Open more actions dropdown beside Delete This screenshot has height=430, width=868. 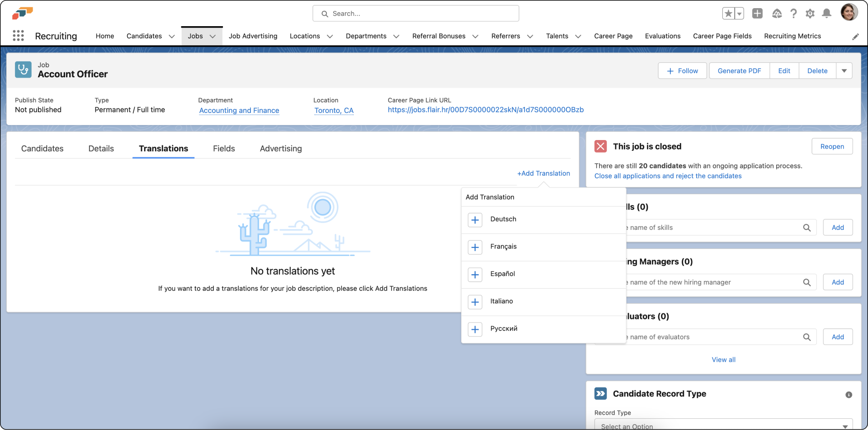844,71
